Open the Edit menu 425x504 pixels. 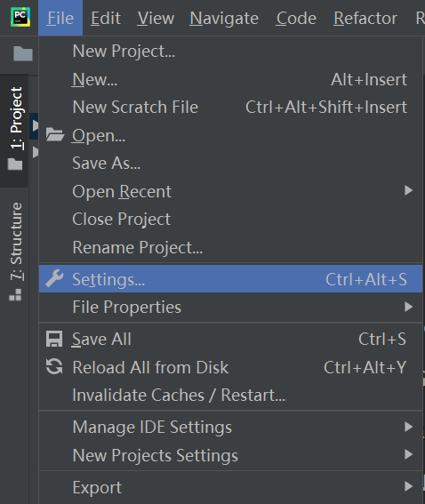click(106, 18)
